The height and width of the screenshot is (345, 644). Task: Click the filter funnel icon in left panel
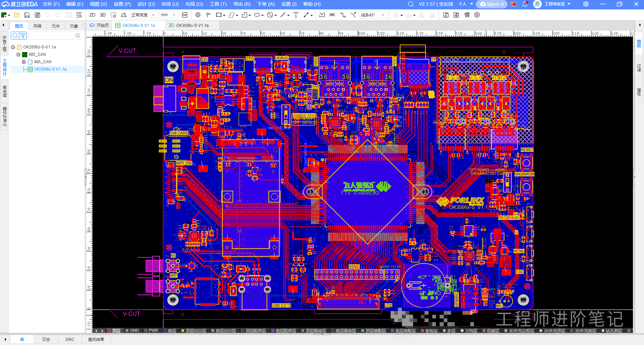coord(23,36)
